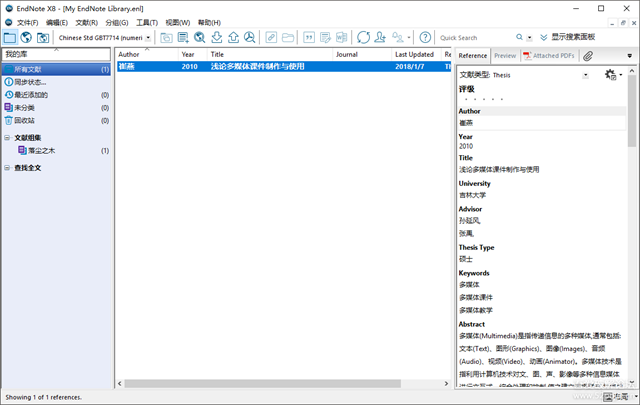
Task: Open EndNote help question mark icon
Action: (425, 37)
